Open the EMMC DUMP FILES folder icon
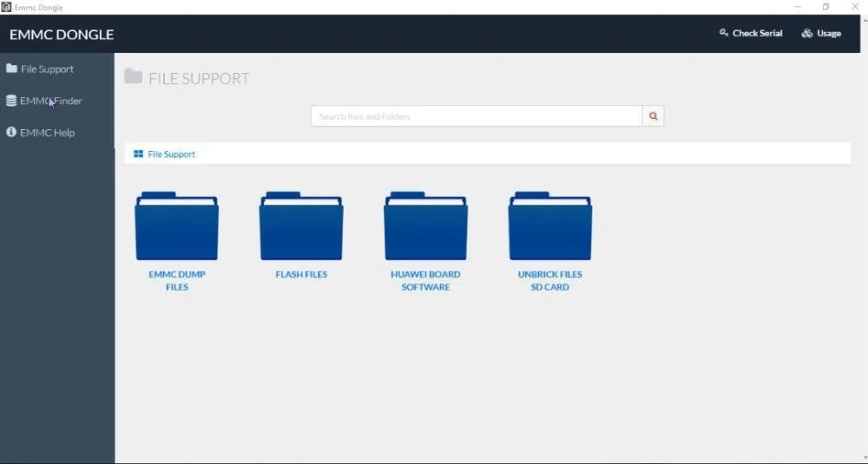868x464 pixels. coord(176,225)
